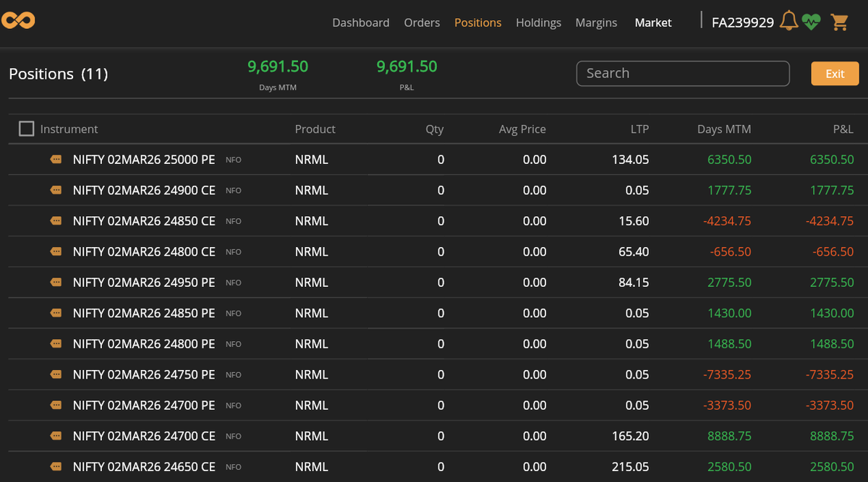Select NIFTY 02MAR26 25000 PE instrument name
The image size is (868, 482).
144,160
